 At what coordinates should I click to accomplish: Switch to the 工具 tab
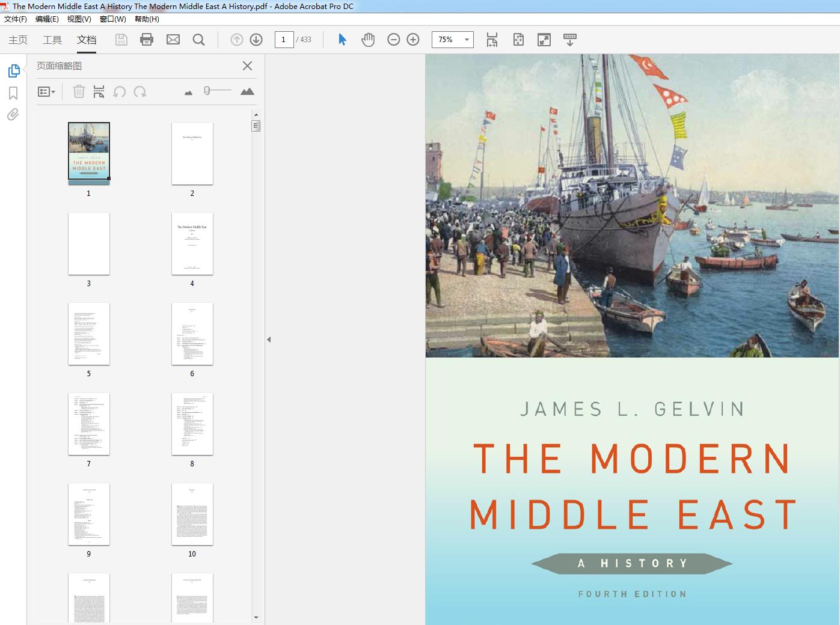point(52,40)
